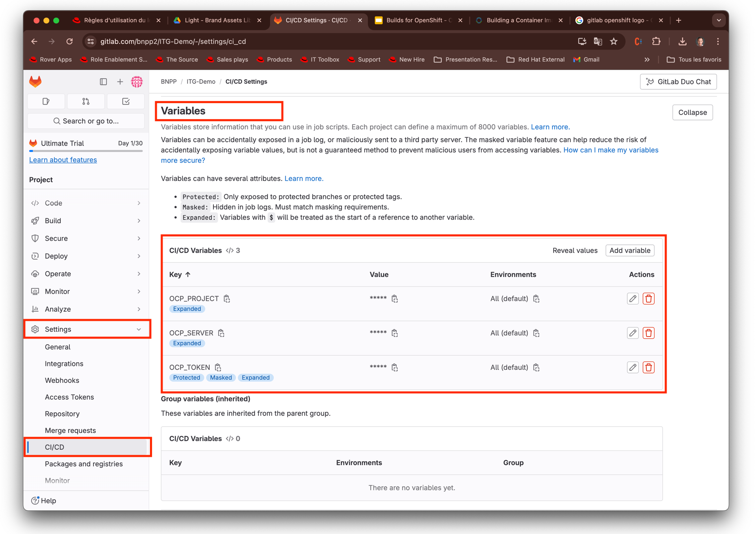756x534 pixels.
Task: Switch to Light - Brand Assets tab
Action: click(217, 20)
